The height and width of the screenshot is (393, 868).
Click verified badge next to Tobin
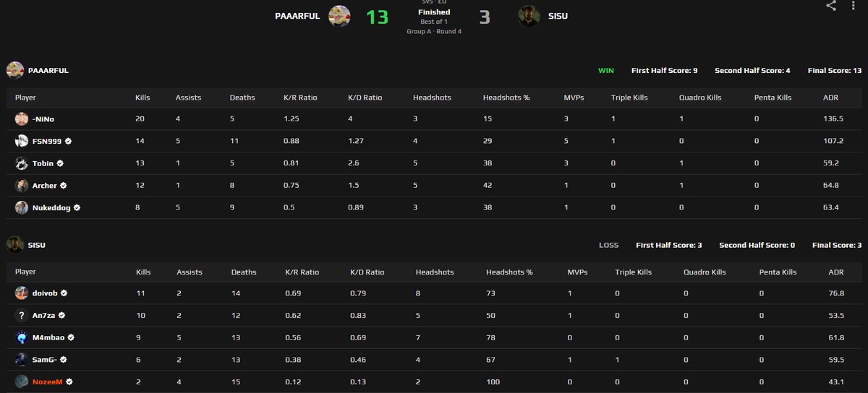point(61,163)
